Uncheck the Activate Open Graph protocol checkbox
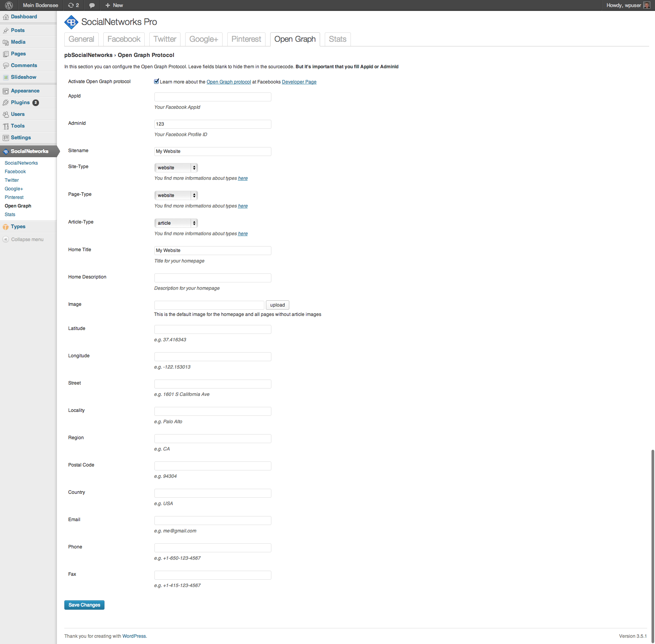 [156, 82]
